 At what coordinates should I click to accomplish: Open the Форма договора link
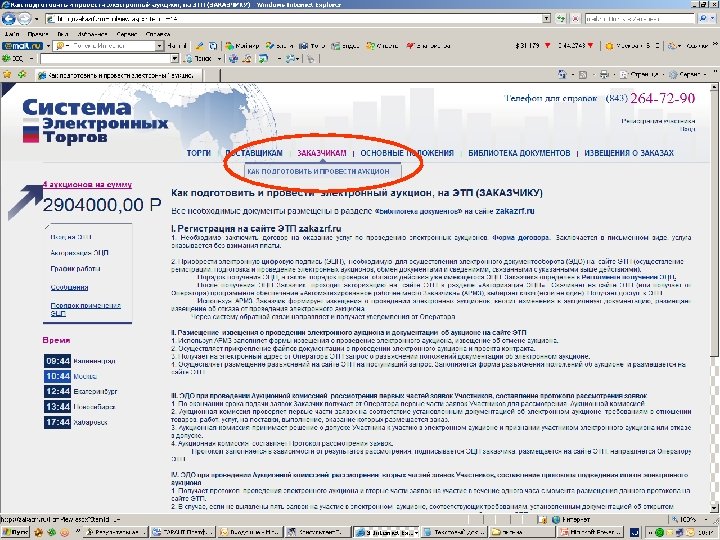pos(521,238)
